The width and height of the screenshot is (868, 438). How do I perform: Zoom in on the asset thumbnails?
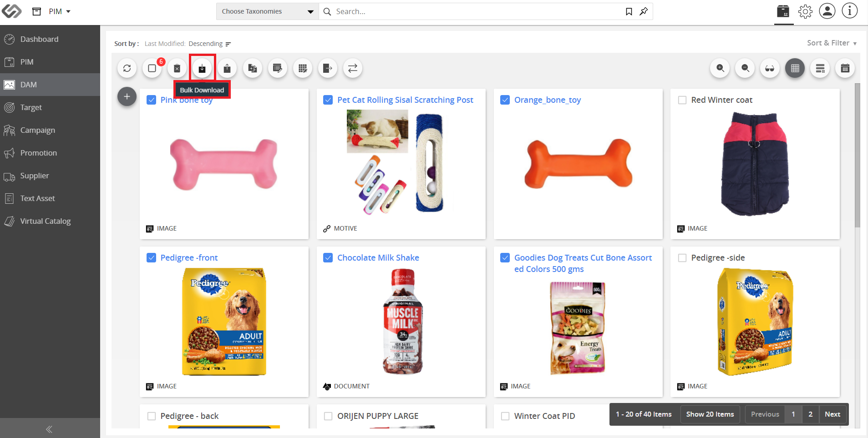(720, 68)
